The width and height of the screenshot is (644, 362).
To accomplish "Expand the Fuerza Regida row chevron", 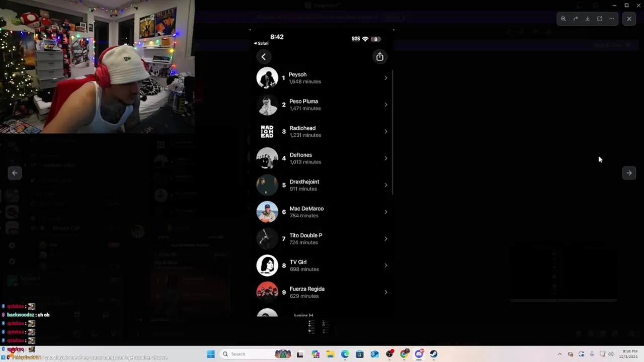I will (x=386, y=292).
